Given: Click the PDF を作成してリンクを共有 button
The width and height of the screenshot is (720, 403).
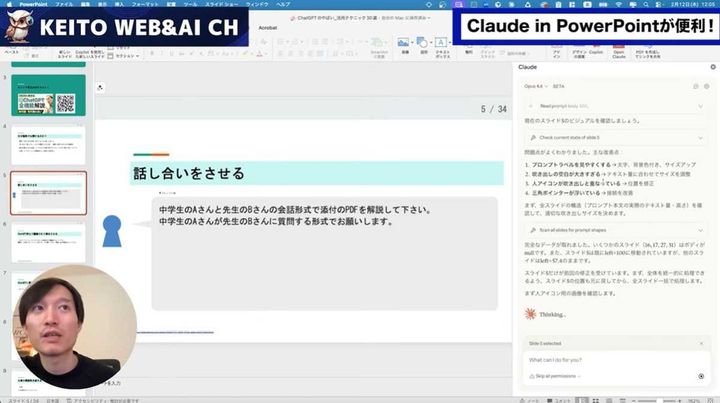Looking at the screenshot, I should click(647, 51).
